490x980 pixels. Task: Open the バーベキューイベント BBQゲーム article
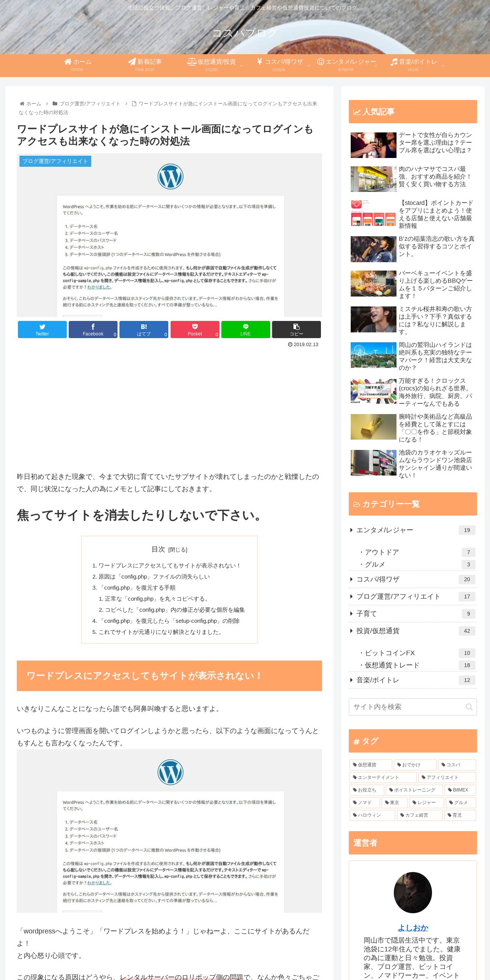(413, 284)
